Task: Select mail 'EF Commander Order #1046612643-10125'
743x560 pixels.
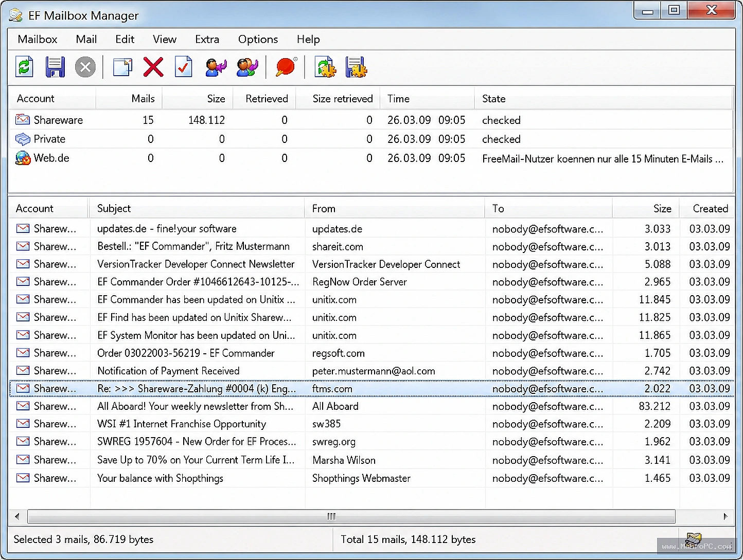Action: (198, 282)
